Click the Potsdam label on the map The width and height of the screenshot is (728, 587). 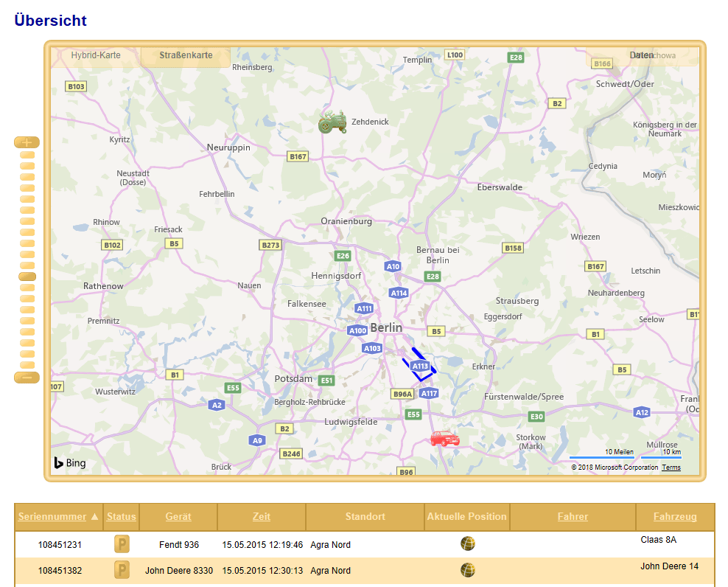[293, 379]
